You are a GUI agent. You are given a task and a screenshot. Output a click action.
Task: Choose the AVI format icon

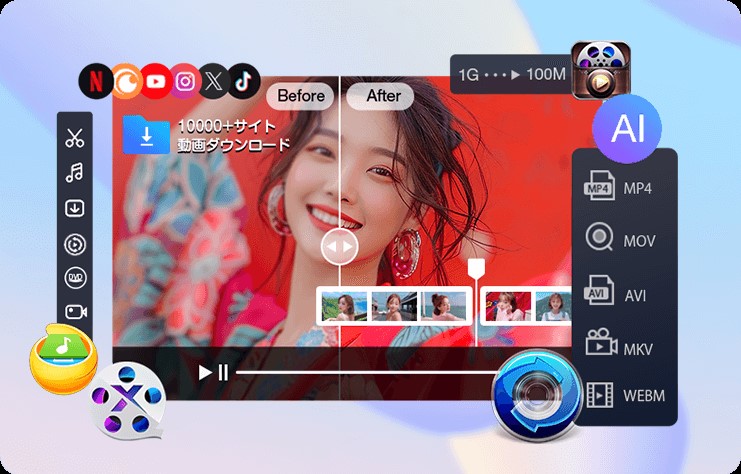click(x=599, y=290)
